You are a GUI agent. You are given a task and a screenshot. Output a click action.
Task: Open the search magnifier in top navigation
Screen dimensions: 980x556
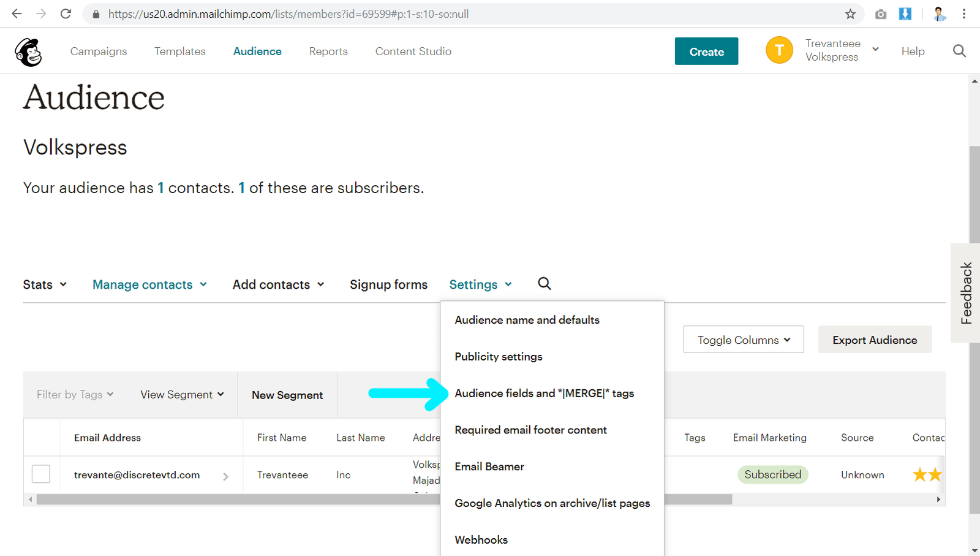959,51
